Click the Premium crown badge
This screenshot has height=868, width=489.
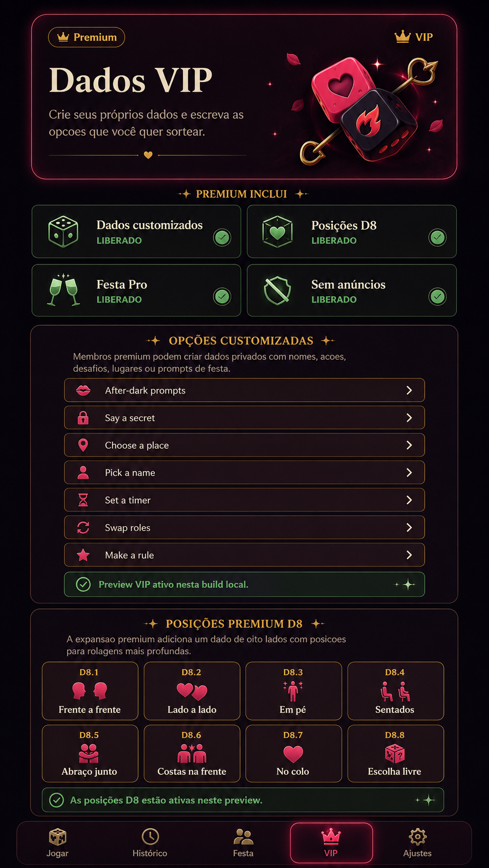[87, 37]
